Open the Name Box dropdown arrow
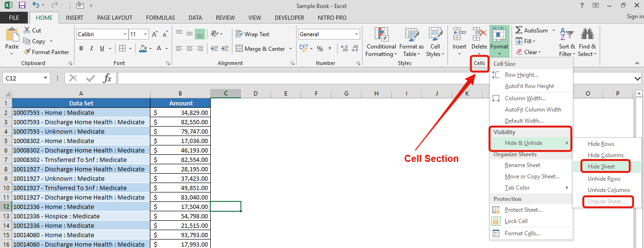644x248 pixels. click(x=46, y=78)
